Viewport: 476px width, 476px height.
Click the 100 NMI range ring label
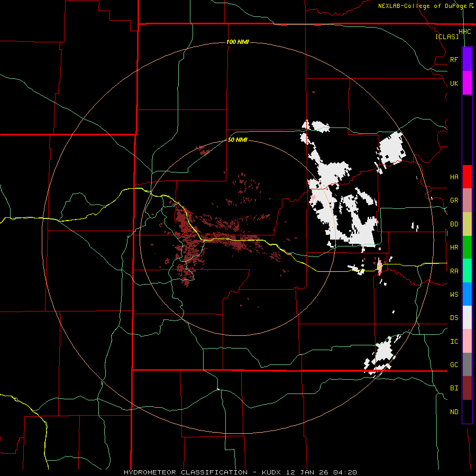pyautogui.click(x=237, y=42)
